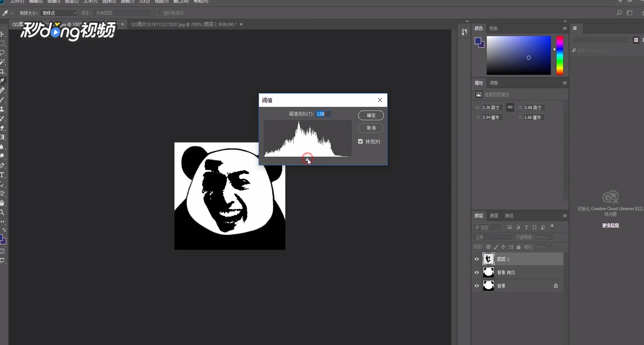Open the layer filter type dropdown
This screenshot has width=644, height=345.
[486, 227]
